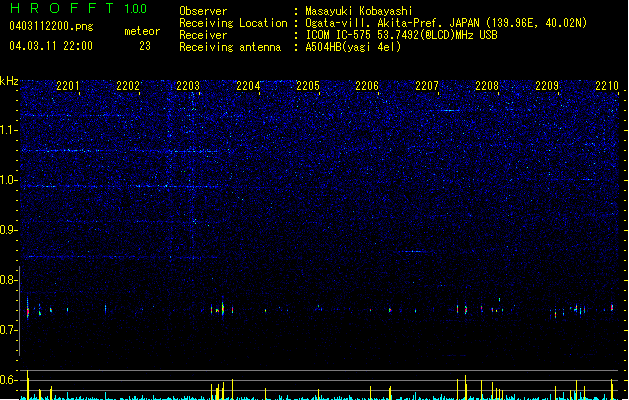
Task: Click the 2206 time marker
Action: (367, 86)
